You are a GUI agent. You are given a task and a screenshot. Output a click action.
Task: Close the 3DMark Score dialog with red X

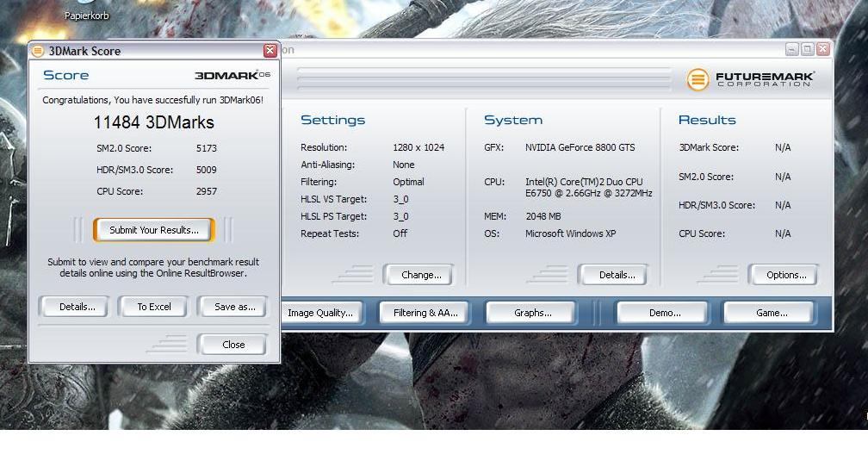pyautogui.click(x=270, y=50)
